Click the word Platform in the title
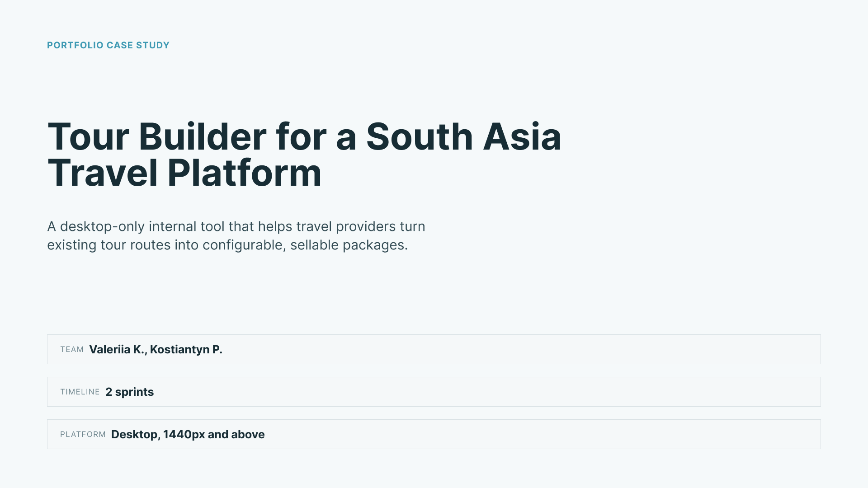Image resolution: width=868 pixels, height=488 pixels. click(244, 173)
